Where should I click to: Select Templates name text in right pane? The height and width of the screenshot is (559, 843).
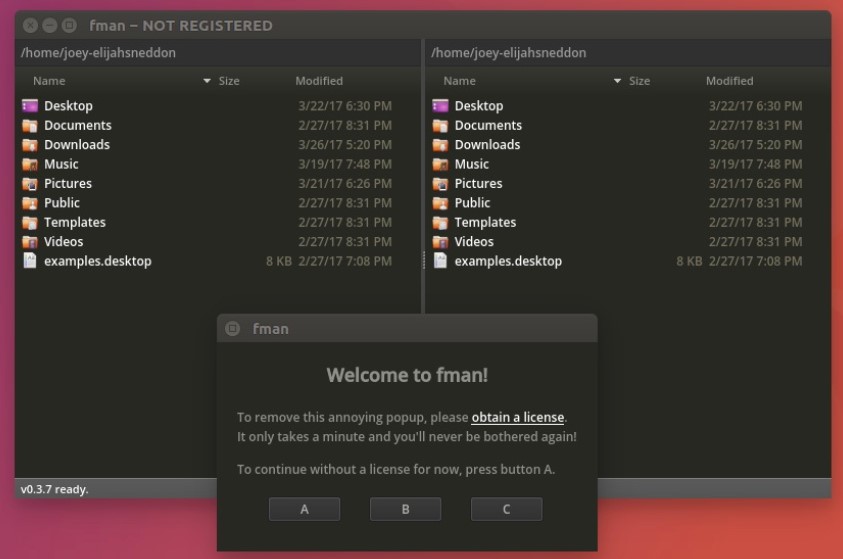(485, 222)
